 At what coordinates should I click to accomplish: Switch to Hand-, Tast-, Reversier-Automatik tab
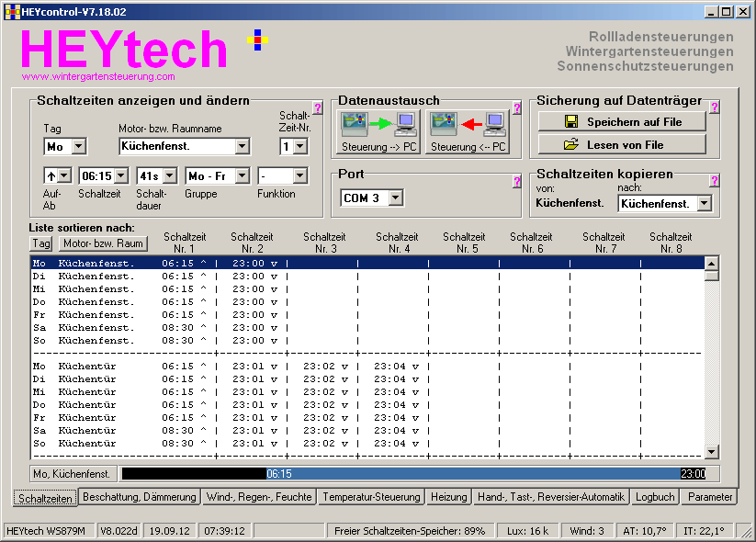551,497
